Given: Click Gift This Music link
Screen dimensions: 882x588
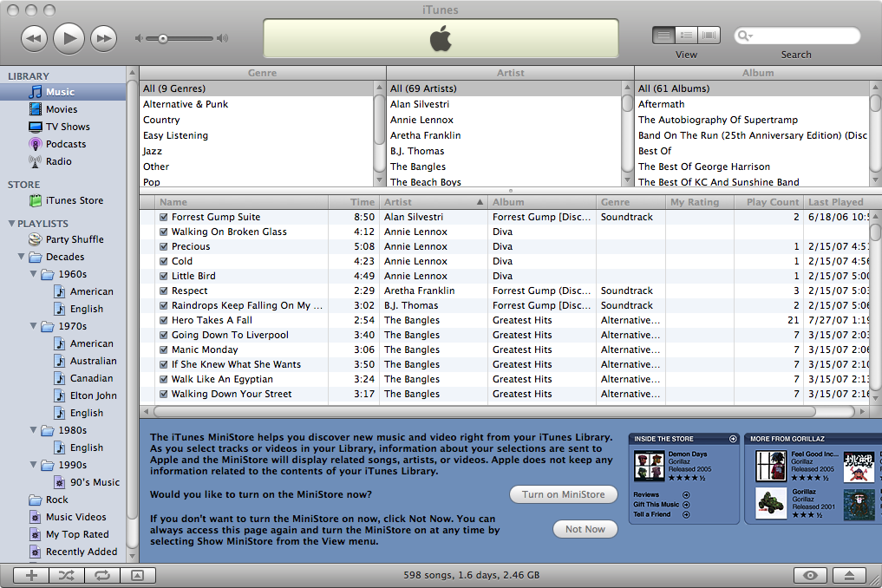Looking at the screenshot, I should point(662,505).
